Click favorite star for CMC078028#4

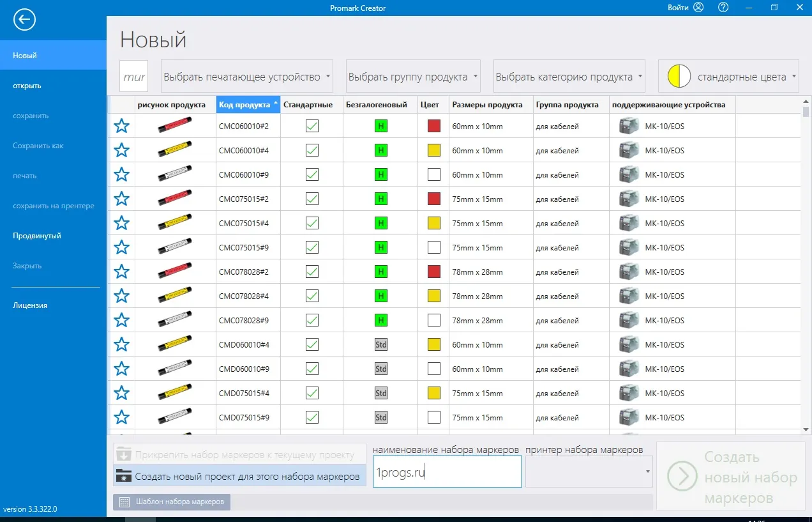pyautogui.click(x=121, y=296)
